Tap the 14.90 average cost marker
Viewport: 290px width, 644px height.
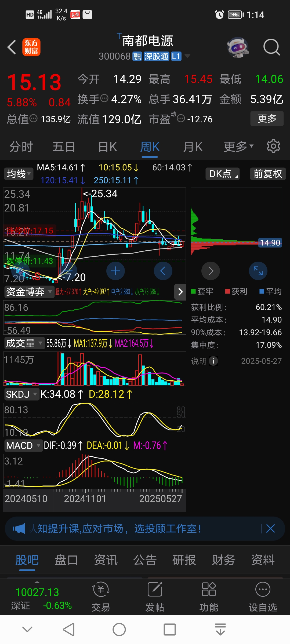click(270, 243)
